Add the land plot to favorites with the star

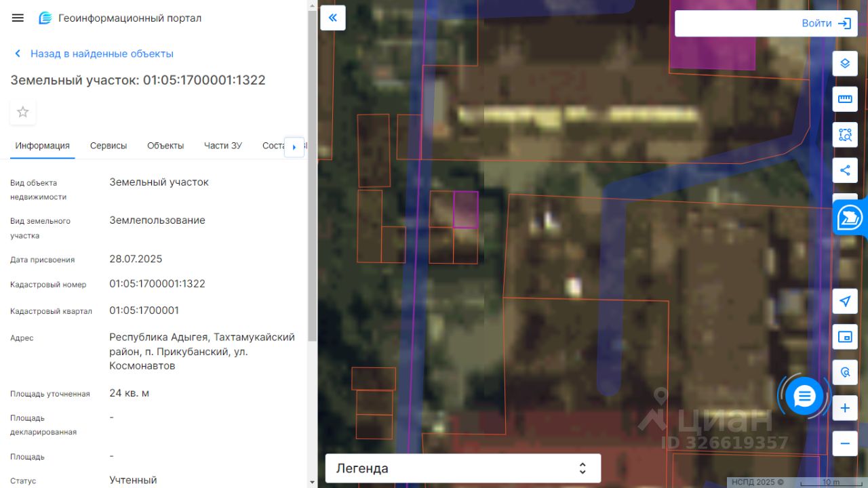23,112
